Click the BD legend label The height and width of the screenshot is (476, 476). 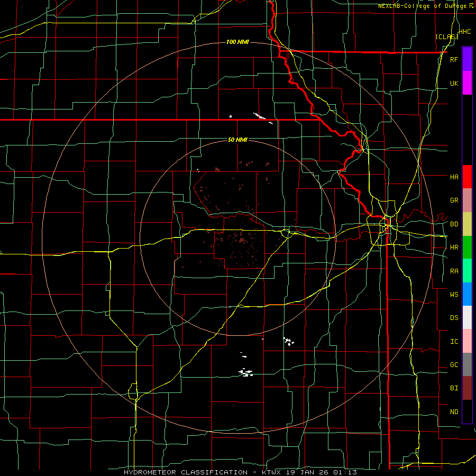(x=454, y=224)
